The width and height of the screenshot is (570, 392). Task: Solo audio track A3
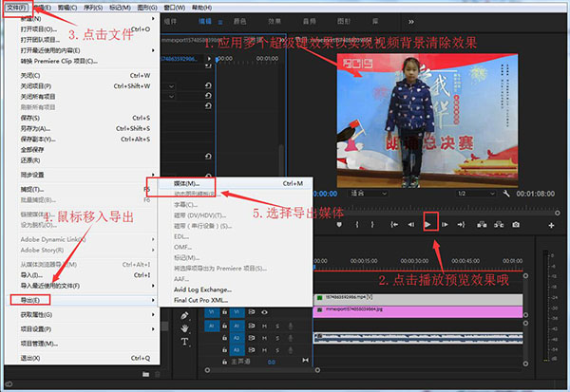[x=277, y=350]
